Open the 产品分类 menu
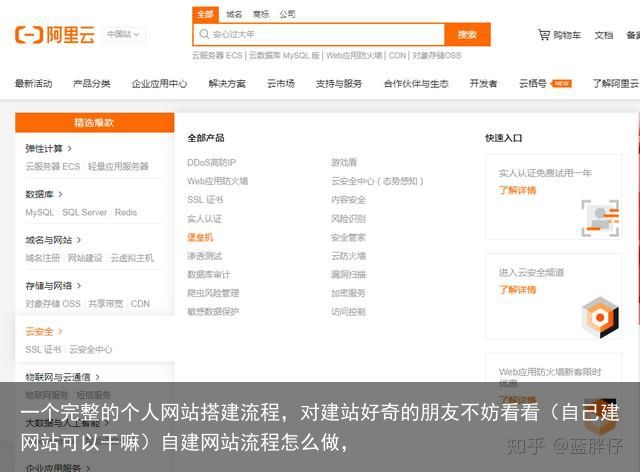 [x=91, y=84]
